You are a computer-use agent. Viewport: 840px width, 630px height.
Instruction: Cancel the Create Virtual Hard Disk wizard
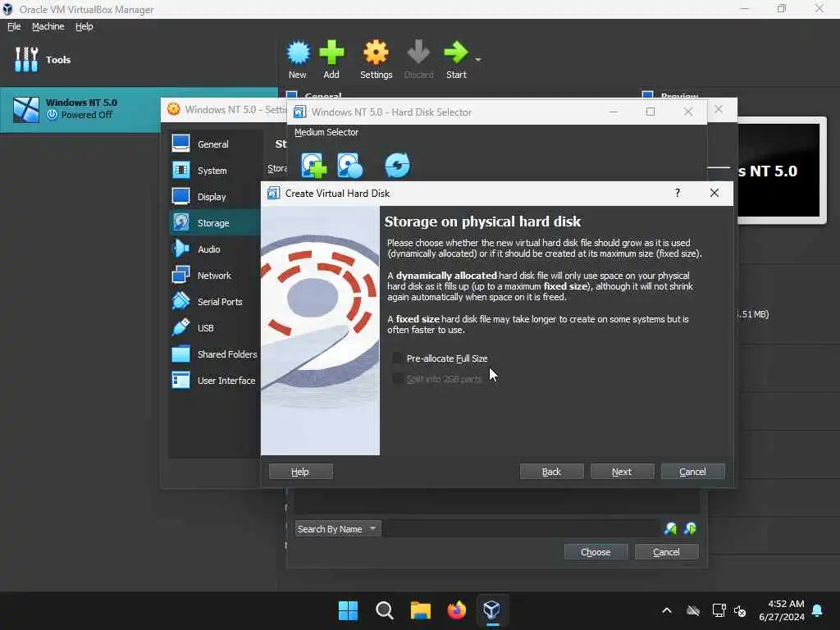[x=692, y=472]
